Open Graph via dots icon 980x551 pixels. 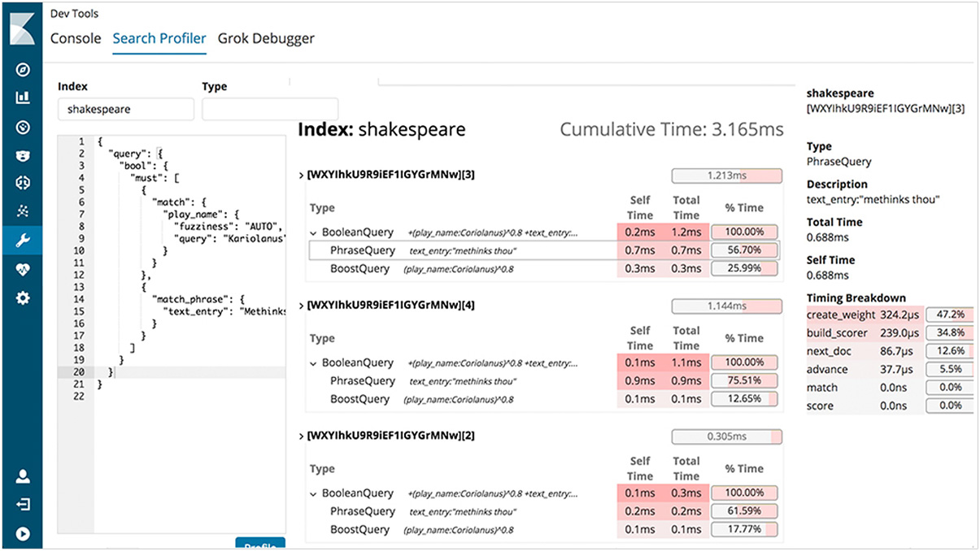[23, 211]
